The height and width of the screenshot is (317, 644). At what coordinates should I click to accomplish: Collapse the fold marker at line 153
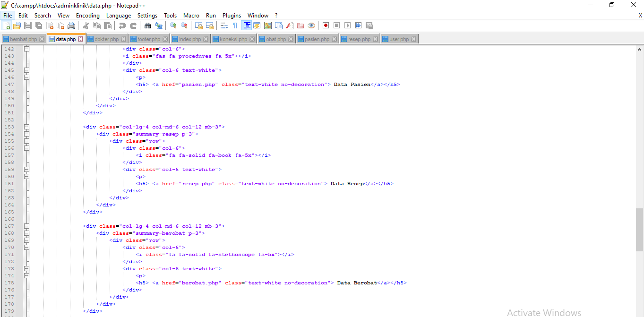27,127
